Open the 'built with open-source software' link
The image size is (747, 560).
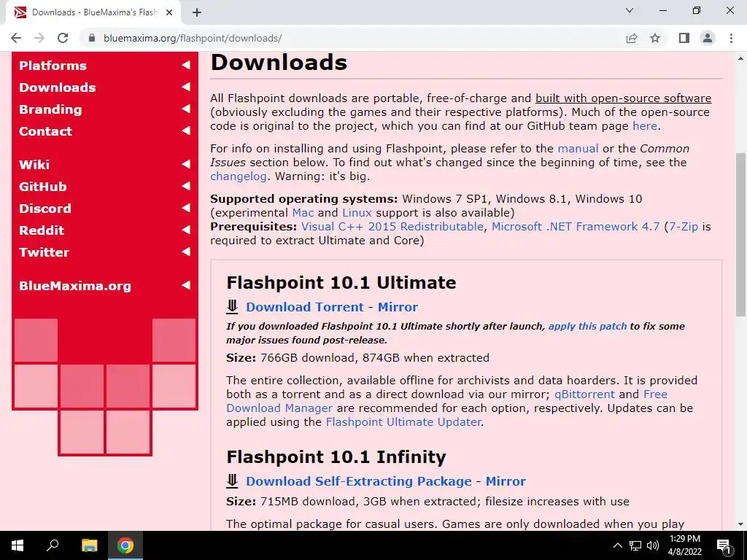click(x=623, y=98)
